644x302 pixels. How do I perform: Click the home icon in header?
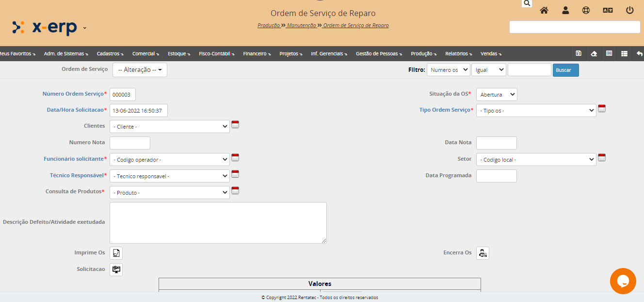tap(544, 10)
